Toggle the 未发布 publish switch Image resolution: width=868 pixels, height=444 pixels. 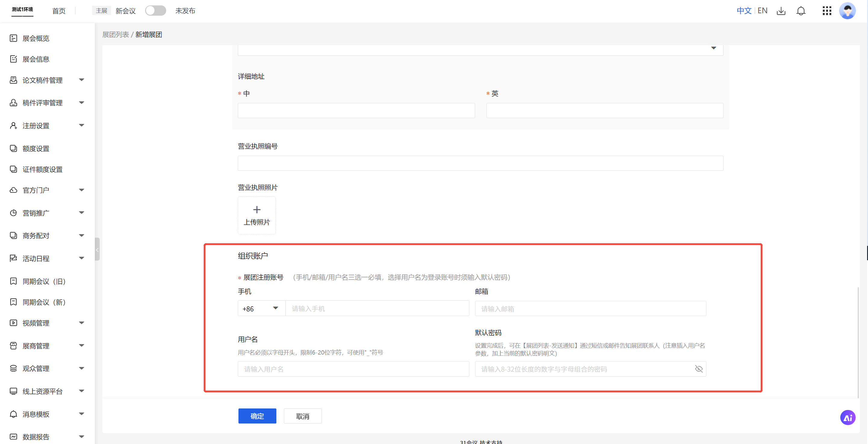pos(155,11)
